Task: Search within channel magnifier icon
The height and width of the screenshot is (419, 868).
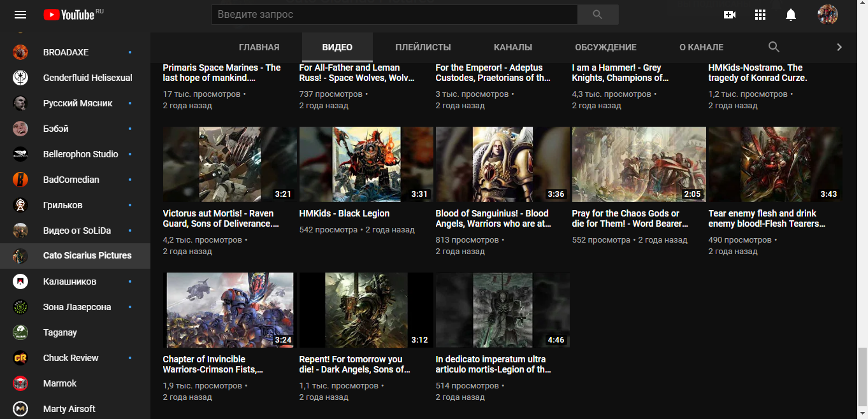Action: 774,47
